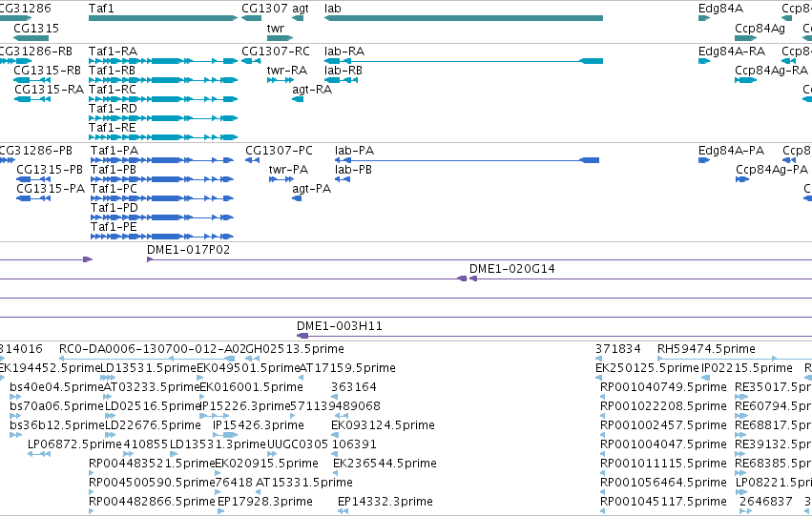Click EST GH02513.5prime
812x516 pixels.
coord(295,349)
